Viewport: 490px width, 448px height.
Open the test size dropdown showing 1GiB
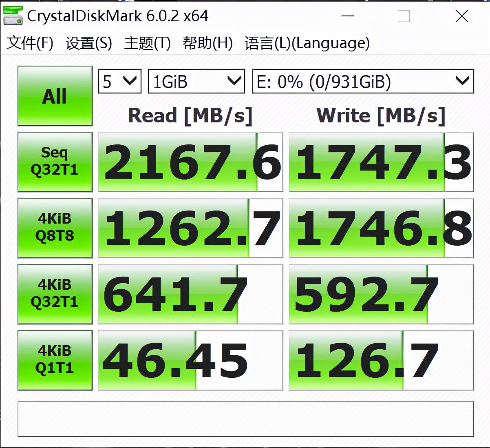196,81
